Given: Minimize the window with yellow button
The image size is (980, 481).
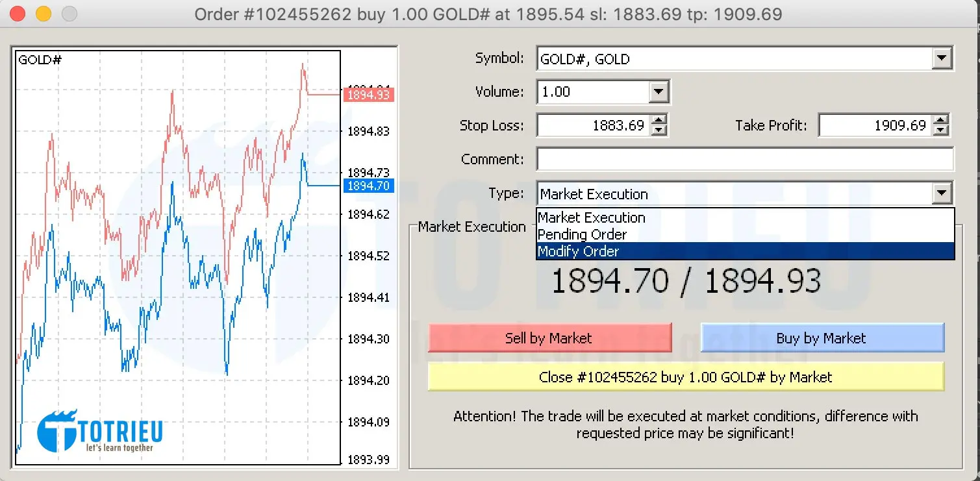Looking at the screenshot, I should [44, 14].
